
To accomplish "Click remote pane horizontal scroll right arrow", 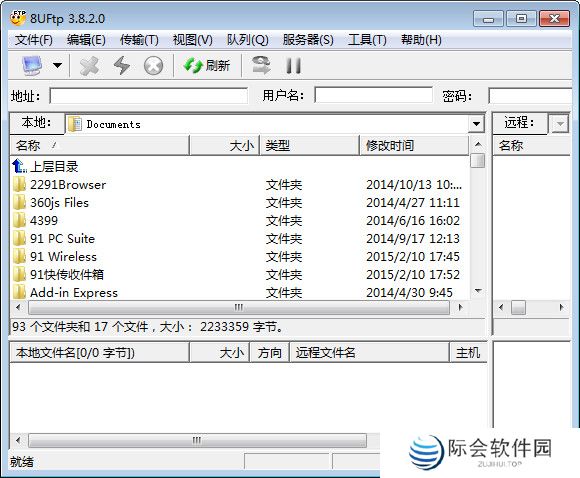I will pos(562,307).
